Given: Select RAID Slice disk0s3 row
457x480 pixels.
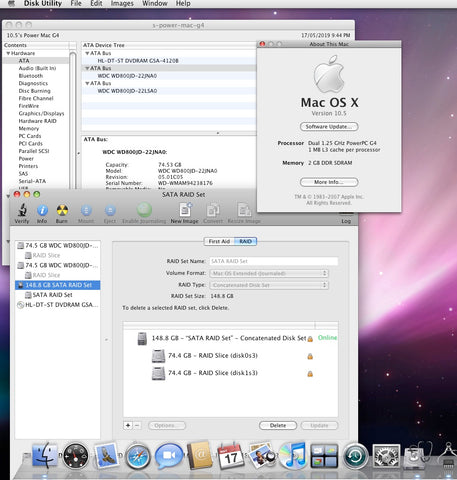Looking at the screenshot, I should pos(230,356).
